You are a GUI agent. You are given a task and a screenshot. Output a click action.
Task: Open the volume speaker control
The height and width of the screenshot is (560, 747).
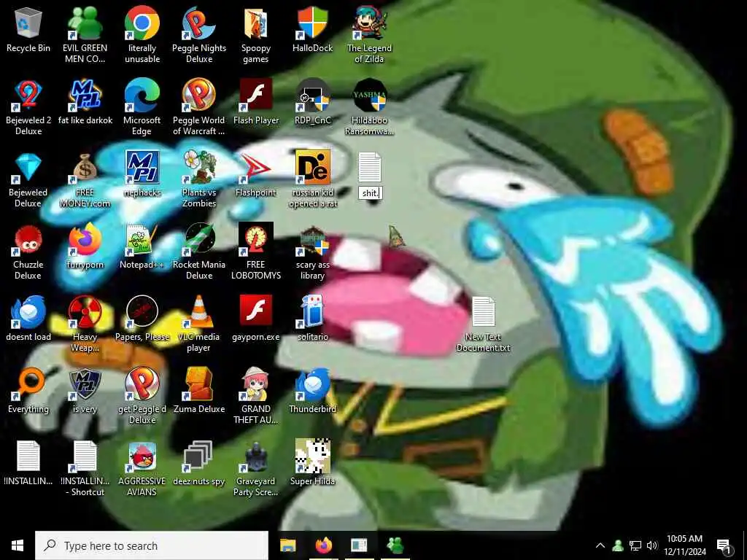[652, 545]
